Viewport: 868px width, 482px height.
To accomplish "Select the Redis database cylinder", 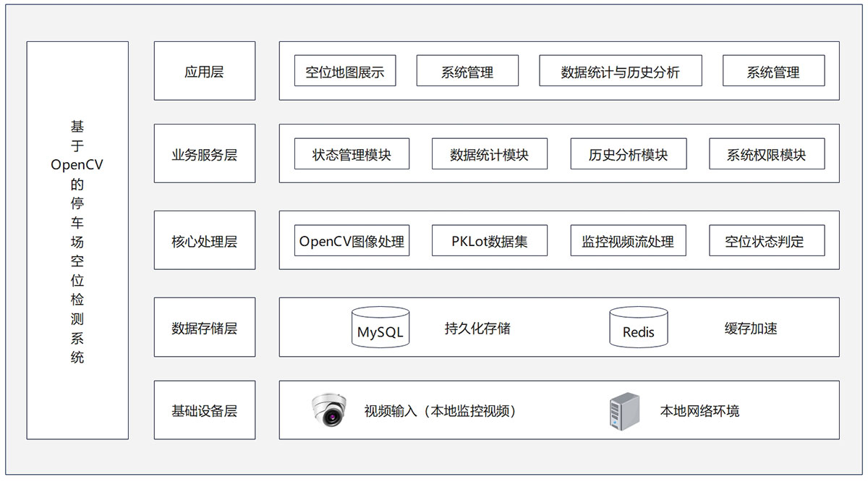I will point(638,327).
